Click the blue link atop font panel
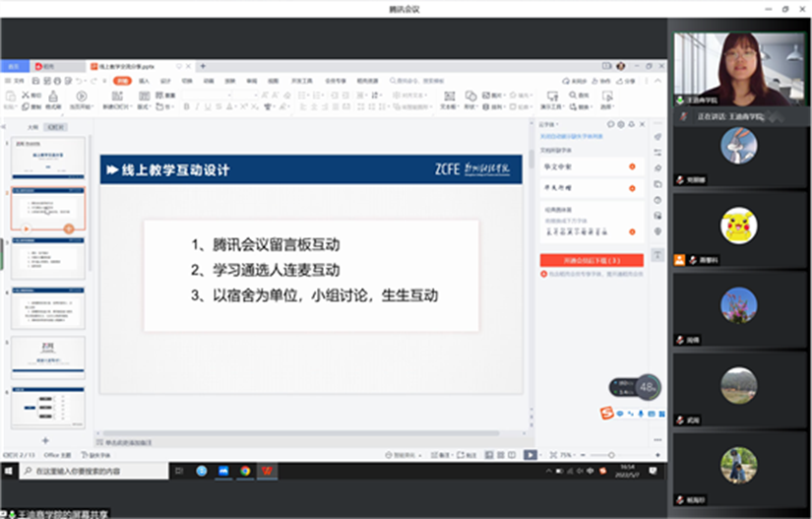The height and width of the screenshot is (519, 812). [x=571, y=136]
